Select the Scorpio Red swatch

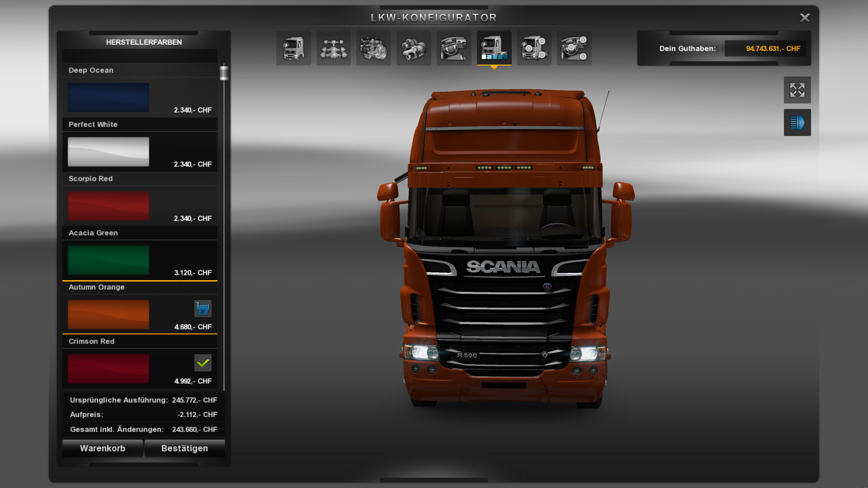[x=108, y=206]
